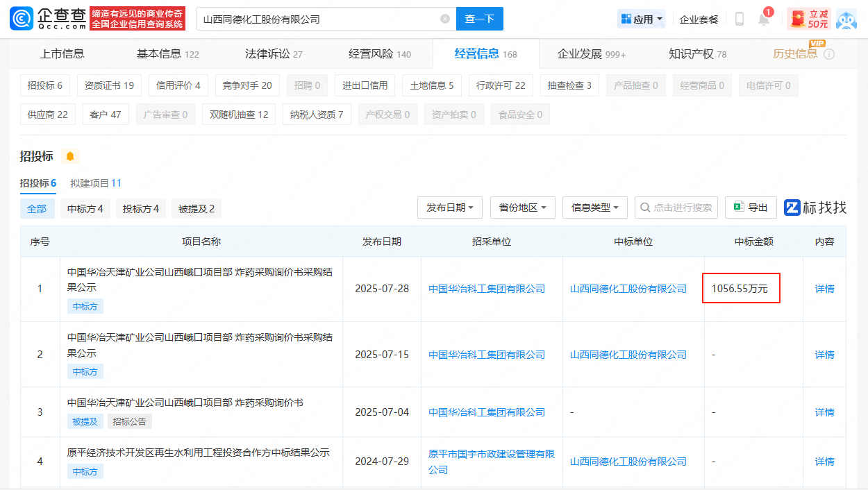Select the 经营信息 tab
The width and height of the screenshot is (868, 490).
(485, 53)
